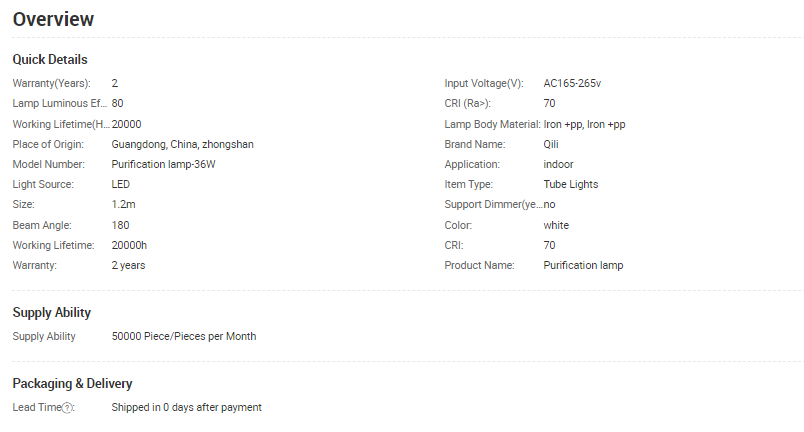
Task: Click the Quick Details section title
Action: click(x=50, y=59)
